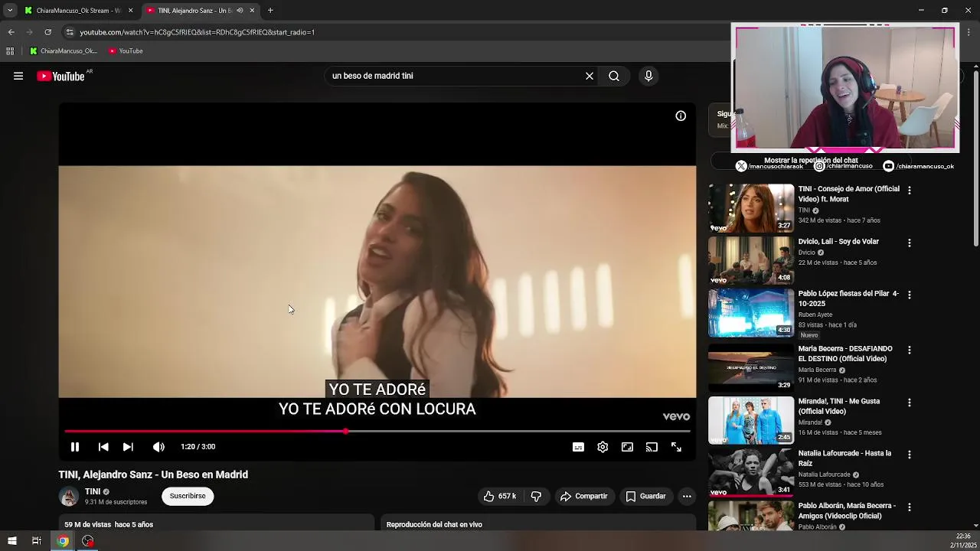Subscribe to TINI channel

click(188, 496)
